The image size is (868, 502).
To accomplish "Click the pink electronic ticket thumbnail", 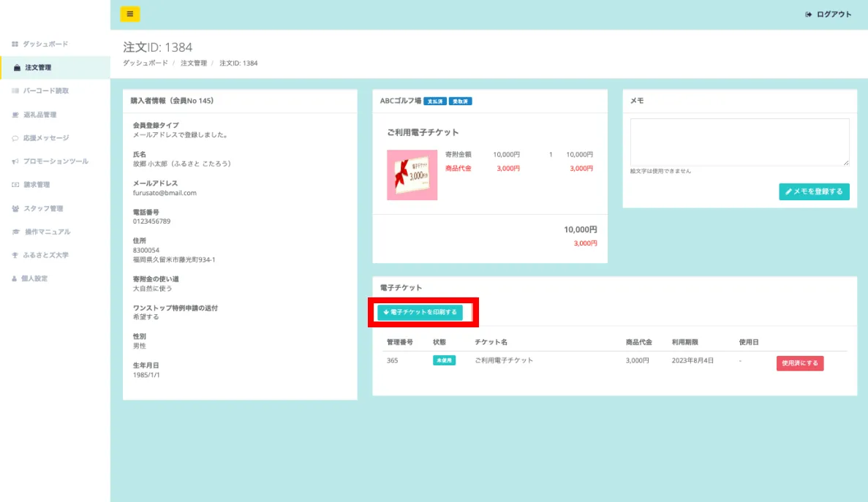I will tap(412, 175).
